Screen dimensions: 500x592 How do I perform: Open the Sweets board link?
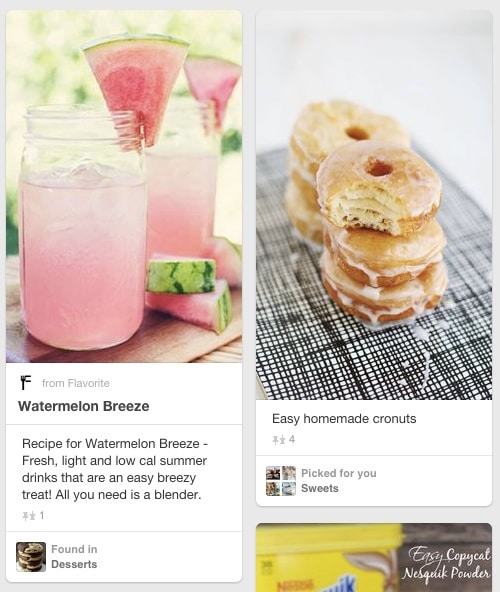(319, 489)
